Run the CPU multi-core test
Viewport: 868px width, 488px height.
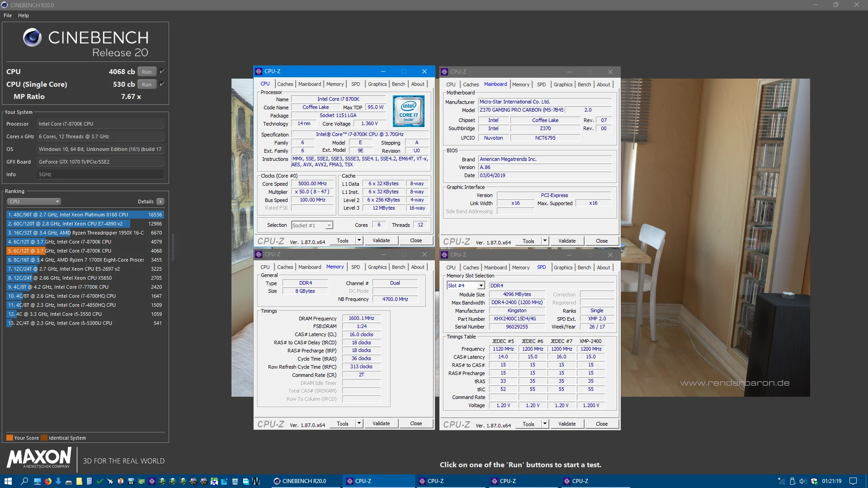point(146,71)
